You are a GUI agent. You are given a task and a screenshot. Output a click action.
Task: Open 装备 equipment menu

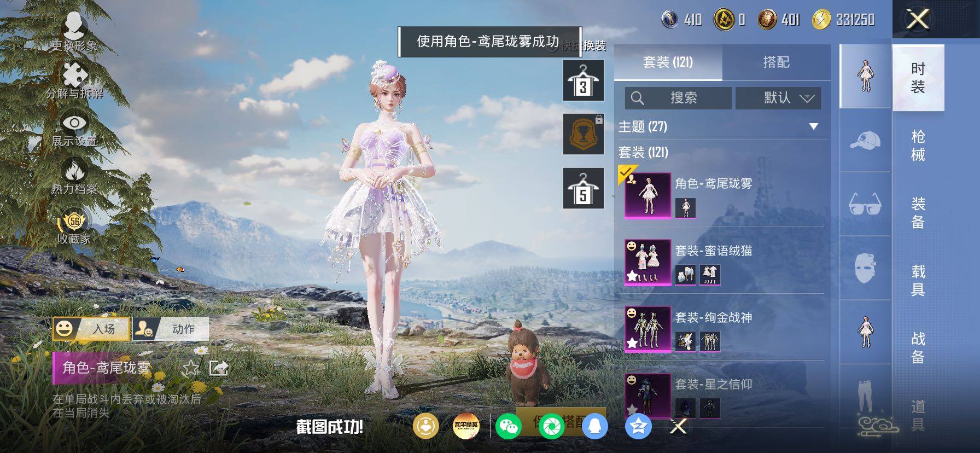pos(918,213)
